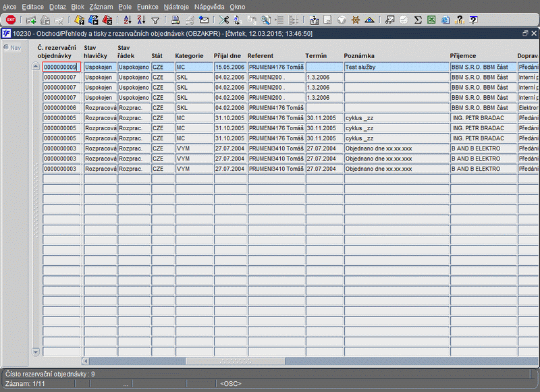Export to Excel using green icon
Screen dimensions: 540x392
pos(431,20)
